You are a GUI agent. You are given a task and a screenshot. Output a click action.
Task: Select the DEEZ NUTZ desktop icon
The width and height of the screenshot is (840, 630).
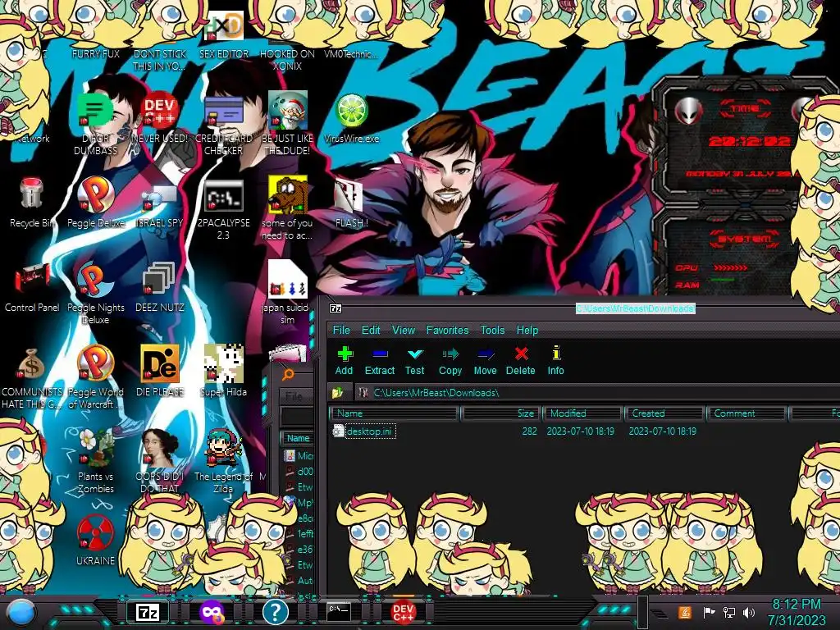coord(159,288)
